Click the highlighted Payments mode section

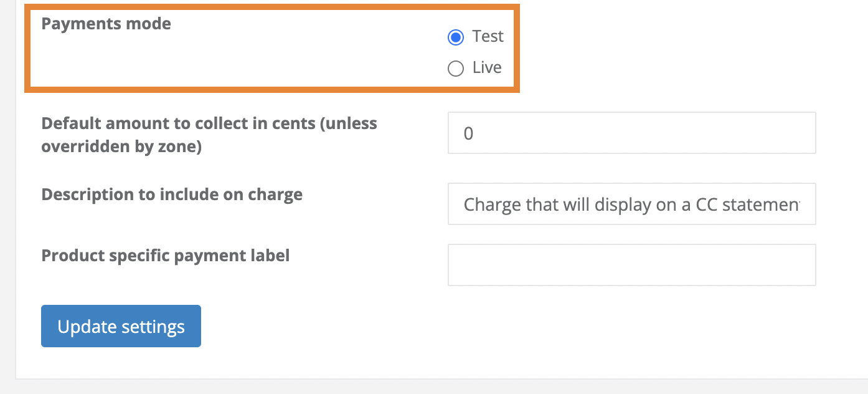[x=271, y=48]
